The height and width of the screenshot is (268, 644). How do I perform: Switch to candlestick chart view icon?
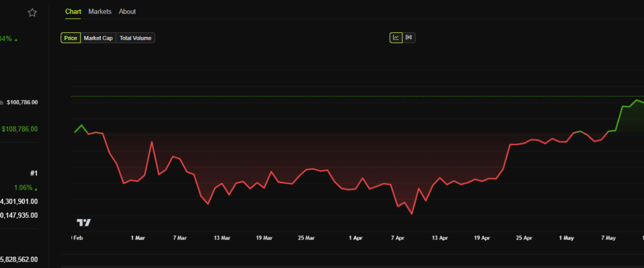click(x=409, y=38)
